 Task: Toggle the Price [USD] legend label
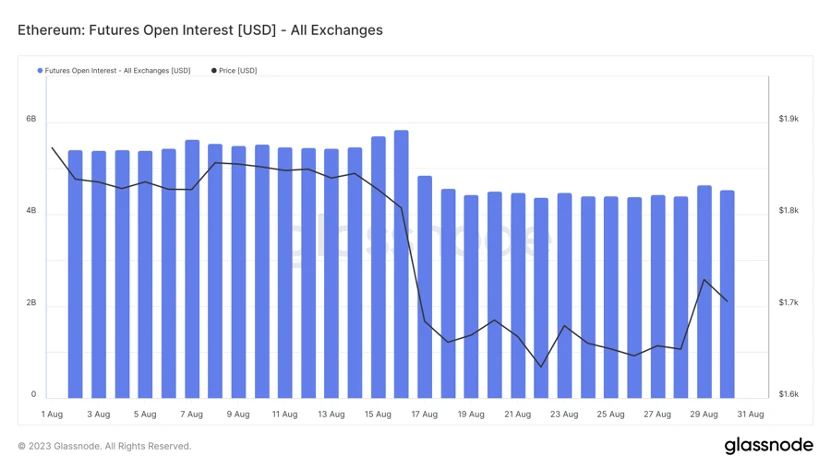tap(238, 71)
